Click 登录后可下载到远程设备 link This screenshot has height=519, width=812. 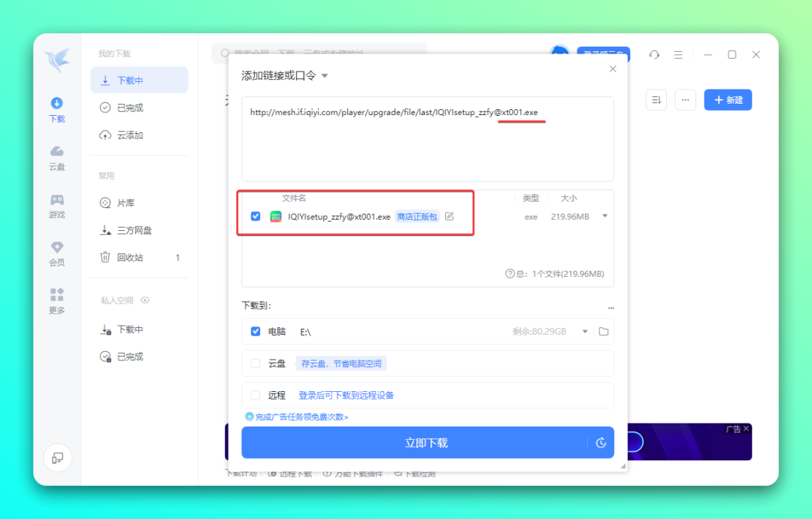[x=346, y=395]
